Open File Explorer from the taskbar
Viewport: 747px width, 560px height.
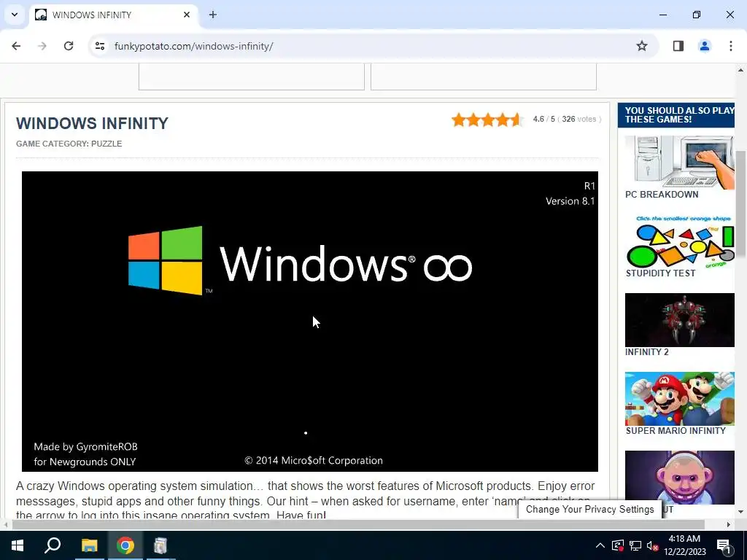[x=89, y=545]
